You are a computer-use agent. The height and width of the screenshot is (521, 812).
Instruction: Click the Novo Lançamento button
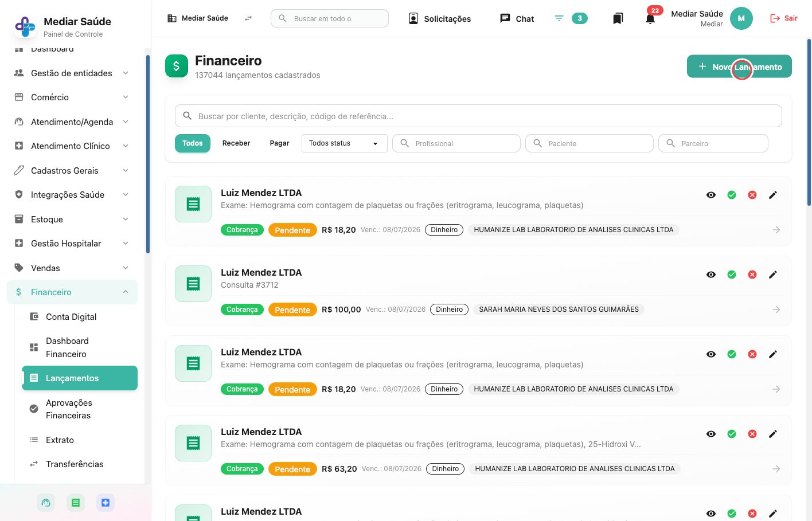coord(739,66)
